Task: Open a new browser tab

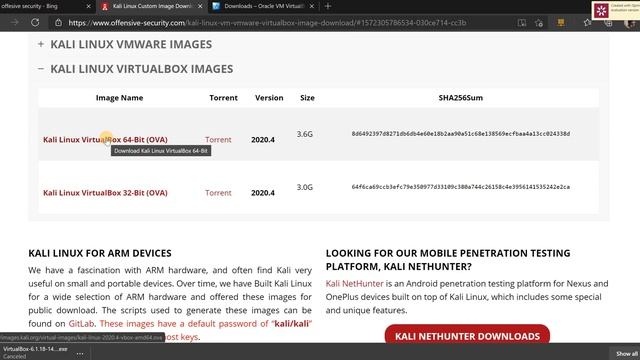Action: [327, 6]
